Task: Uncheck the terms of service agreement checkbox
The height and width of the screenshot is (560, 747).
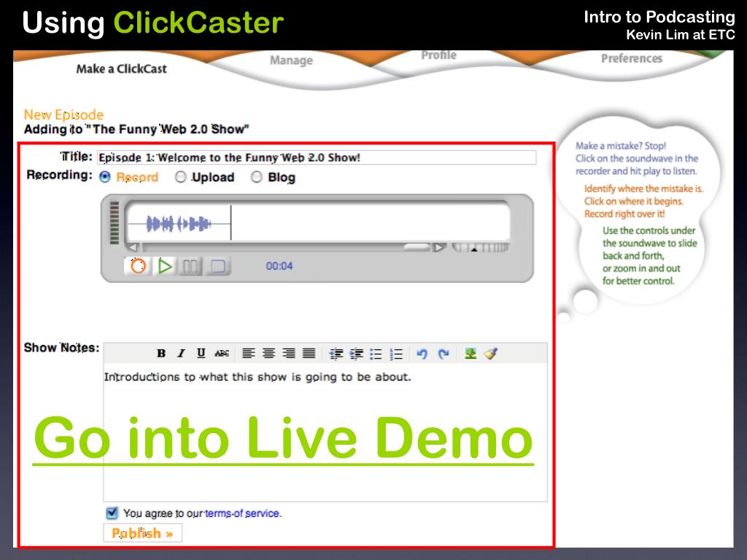Action: tap(112, 513)
